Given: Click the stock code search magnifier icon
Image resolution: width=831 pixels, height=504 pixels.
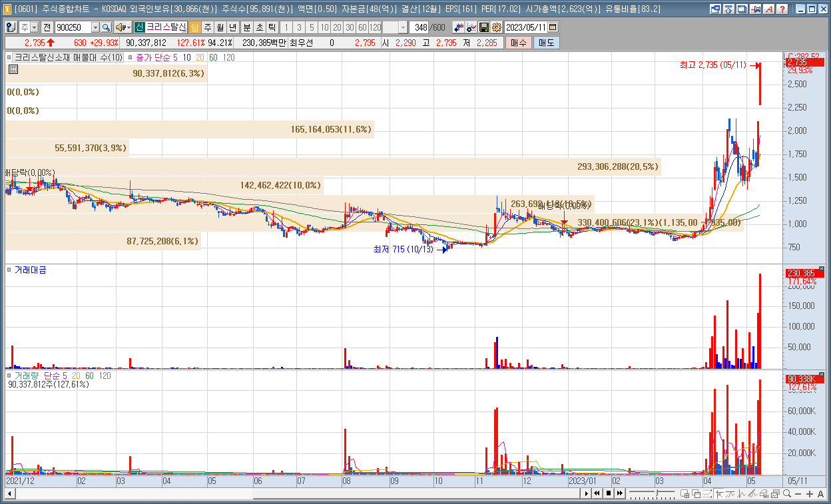Looking at the screenshot, I should (106, 27).
